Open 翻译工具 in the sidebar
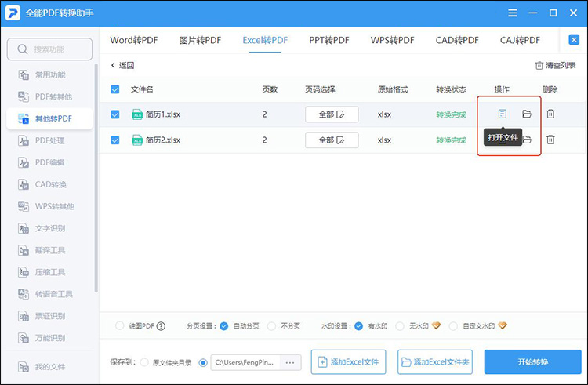Screen dimensions: 588x385 pos(49,250)
